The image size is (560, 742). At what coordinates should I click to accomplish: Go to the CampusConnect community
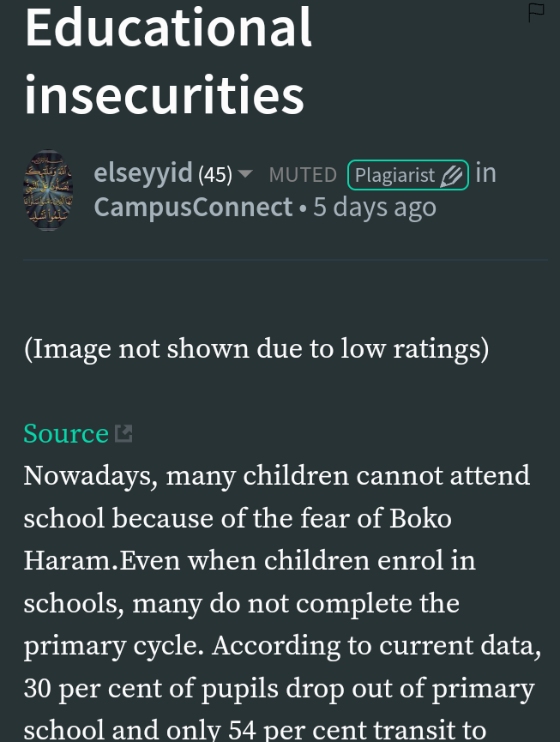[194, 208]
